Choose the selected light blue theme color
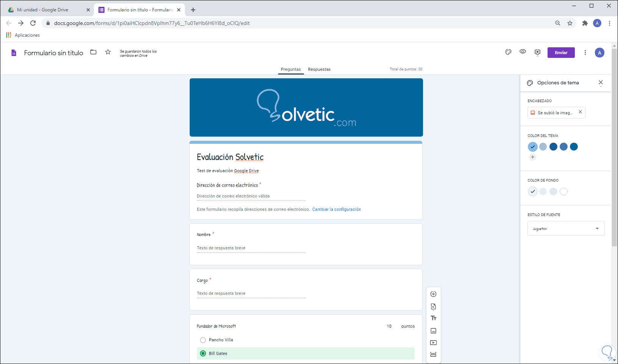This screenshot has width=618, height=364. pos(533,147)
